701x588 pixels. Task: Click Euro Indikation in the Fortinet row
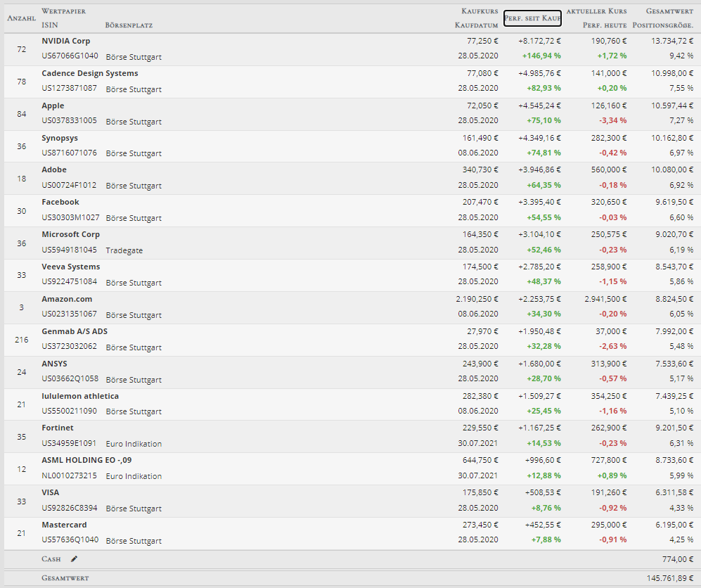pos(134,444)
